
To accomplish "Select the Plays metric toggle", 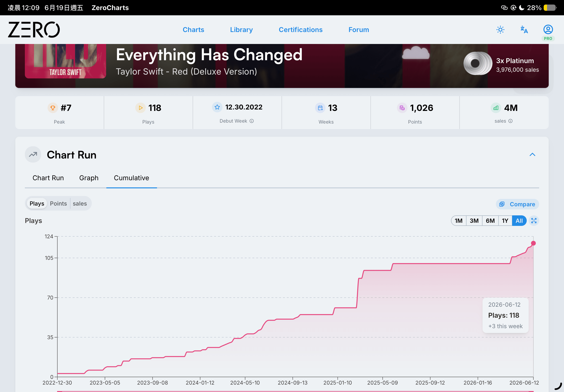I will [37, 203].
